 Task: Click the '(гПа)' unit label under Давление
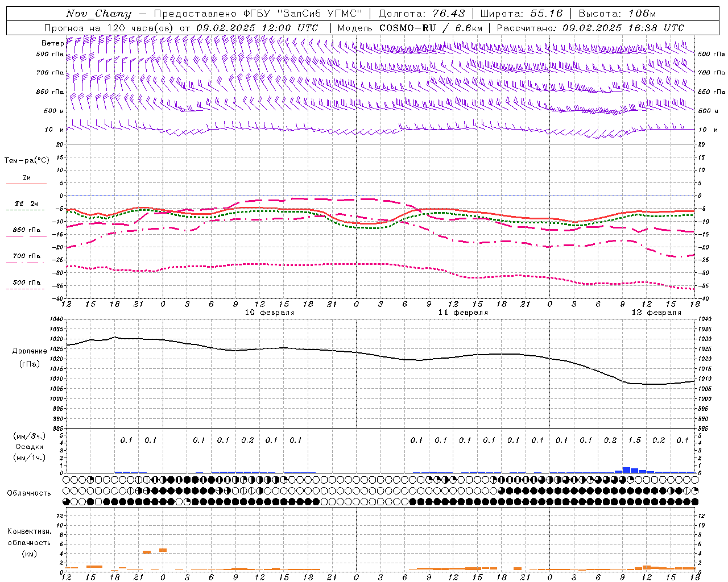pos(29,364)
